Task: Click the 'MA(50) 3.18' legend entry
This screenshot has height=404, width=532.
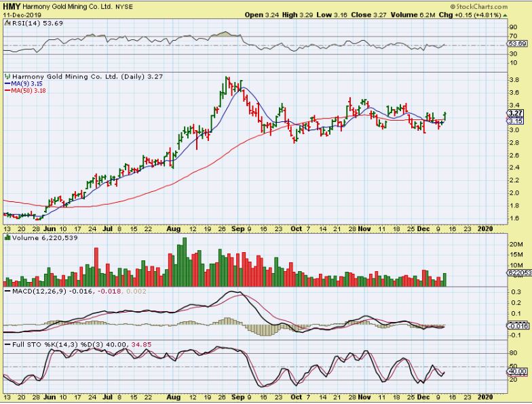Action: [x=28, y=91]
